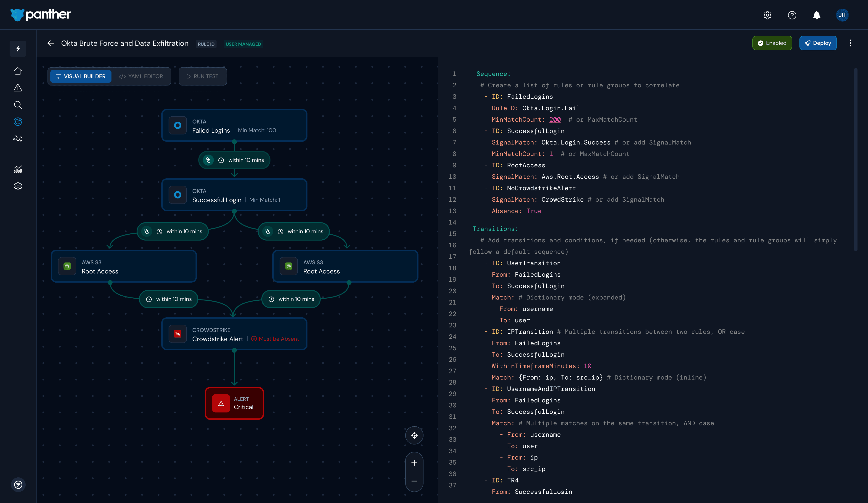Select the left AWS S3 Root Access node

pos(124,267)
